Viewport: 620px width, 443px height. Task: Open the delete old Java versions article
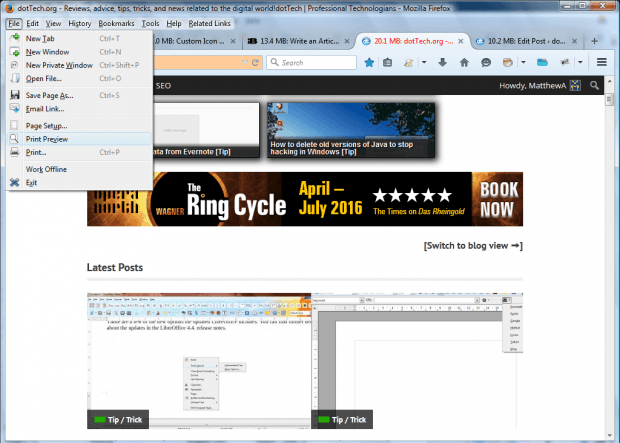pyautogui.click(x=351, y=130)
